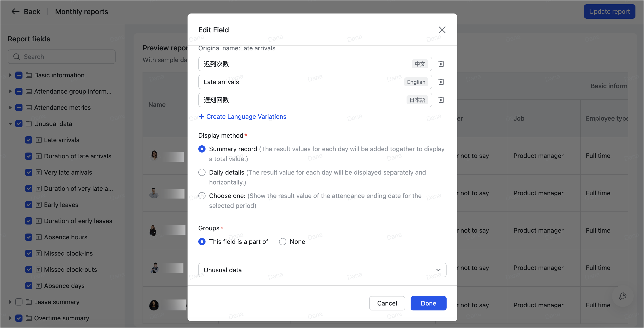This screenshot has height=328, width=644.
Task: Select the Daily details display method
Action: point(202,172)
